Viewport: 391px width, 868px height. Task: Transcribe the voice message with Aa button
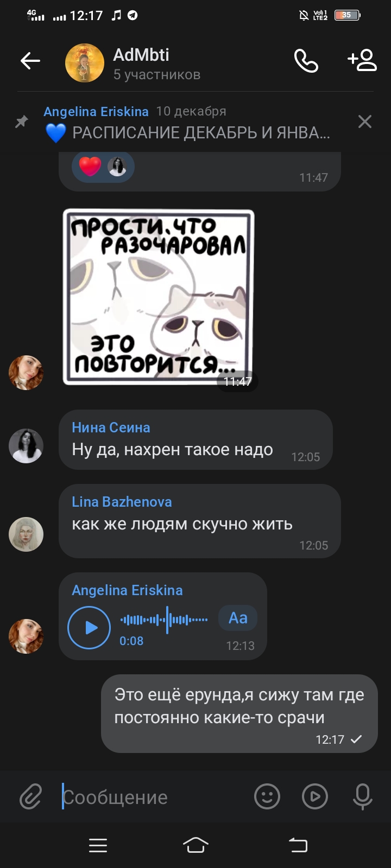(238, 618)
